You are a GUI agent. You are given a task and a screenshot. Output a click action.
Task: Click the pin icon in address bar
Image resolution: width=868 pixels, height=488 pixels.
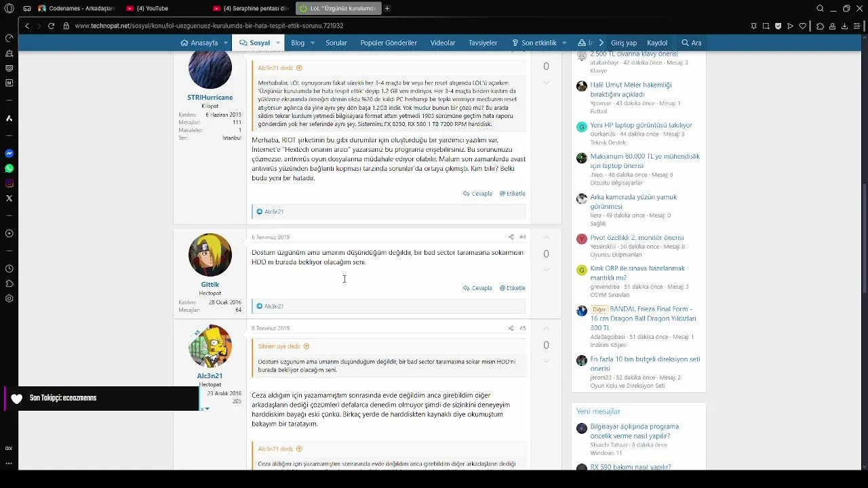(x=753, y=26)
